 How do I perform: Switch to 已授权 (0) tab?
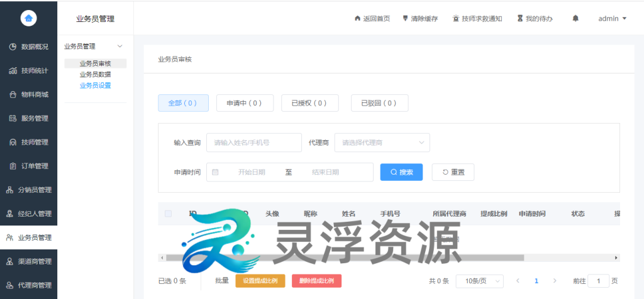(309, 103)
